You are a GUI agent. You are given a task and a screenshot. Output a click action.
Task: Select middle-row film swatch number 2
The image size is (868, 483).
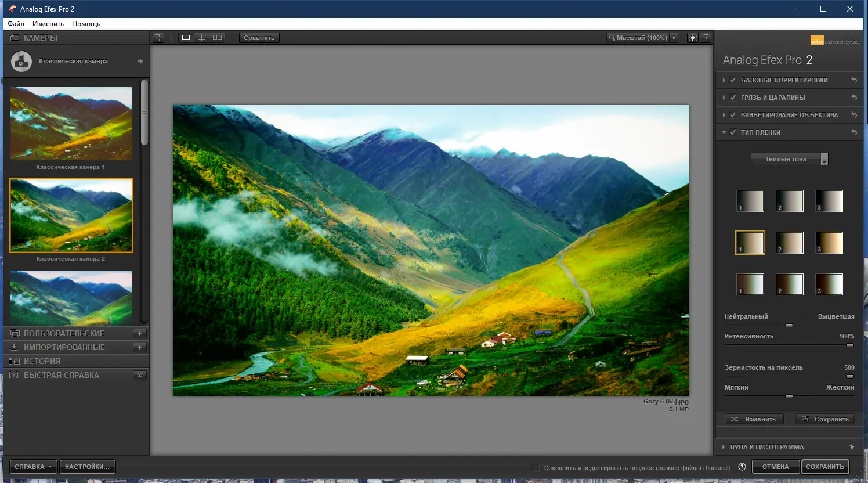790,243
